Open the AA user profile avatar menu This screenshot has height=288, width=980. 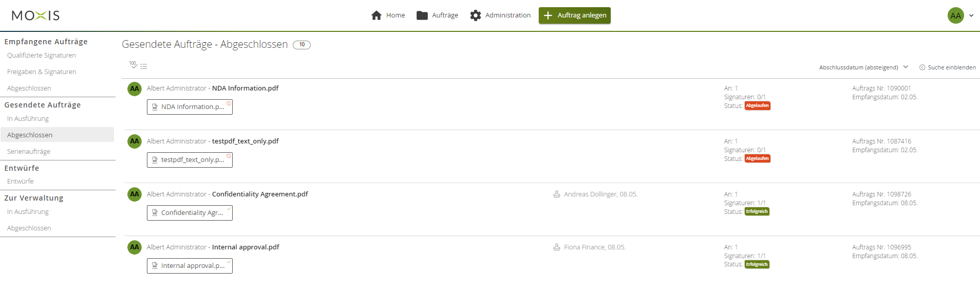click(x=955, y=15)
